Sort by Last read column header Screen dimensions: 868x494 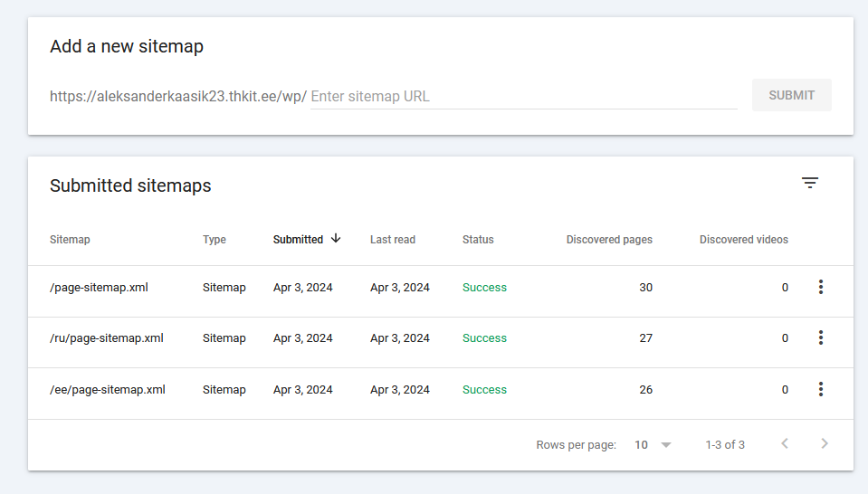point(393,240)
